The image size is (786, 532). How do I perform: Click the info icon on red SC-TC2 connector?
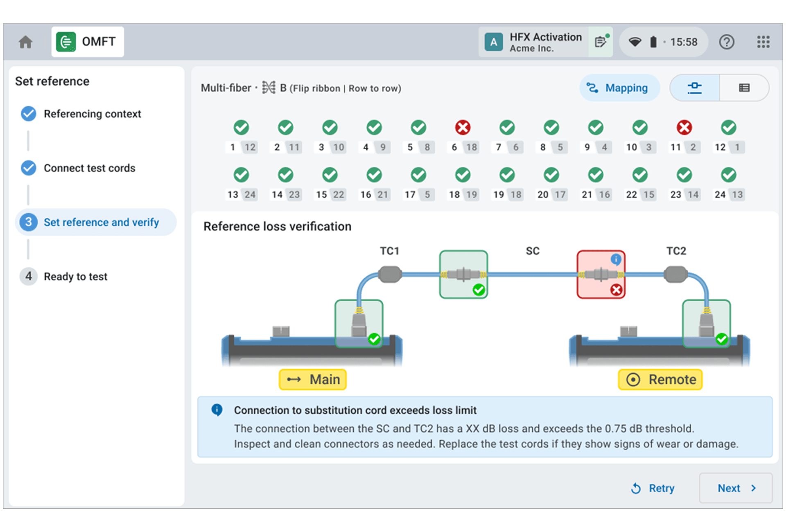(616, 259)
